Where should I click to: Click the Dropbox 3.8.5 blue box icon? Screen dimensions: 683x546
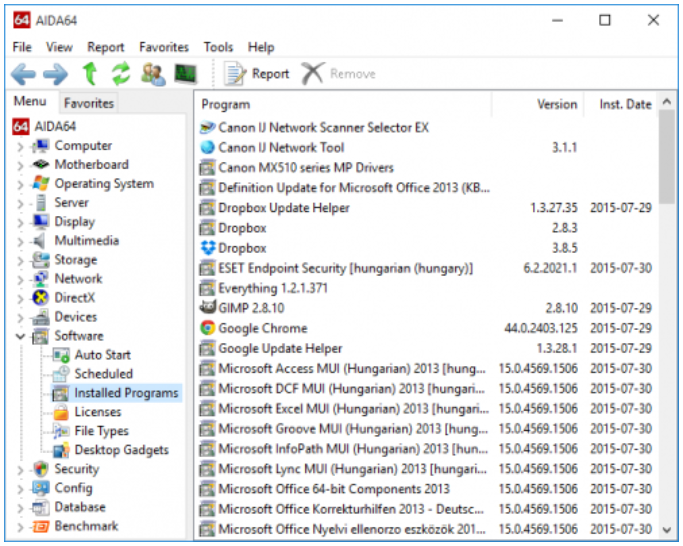(x=207, y=248)
